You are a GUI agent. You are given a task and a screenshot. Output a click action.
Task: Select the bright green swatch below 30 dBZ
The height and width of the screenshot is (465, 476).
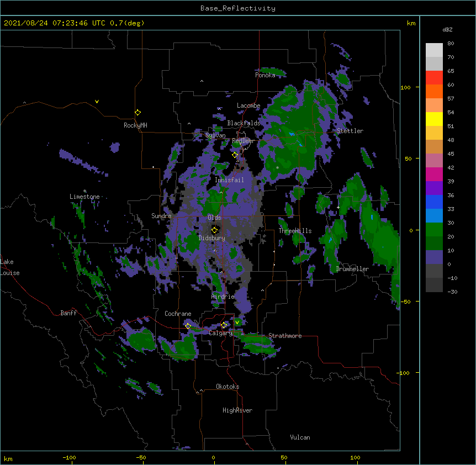[434, 230]
